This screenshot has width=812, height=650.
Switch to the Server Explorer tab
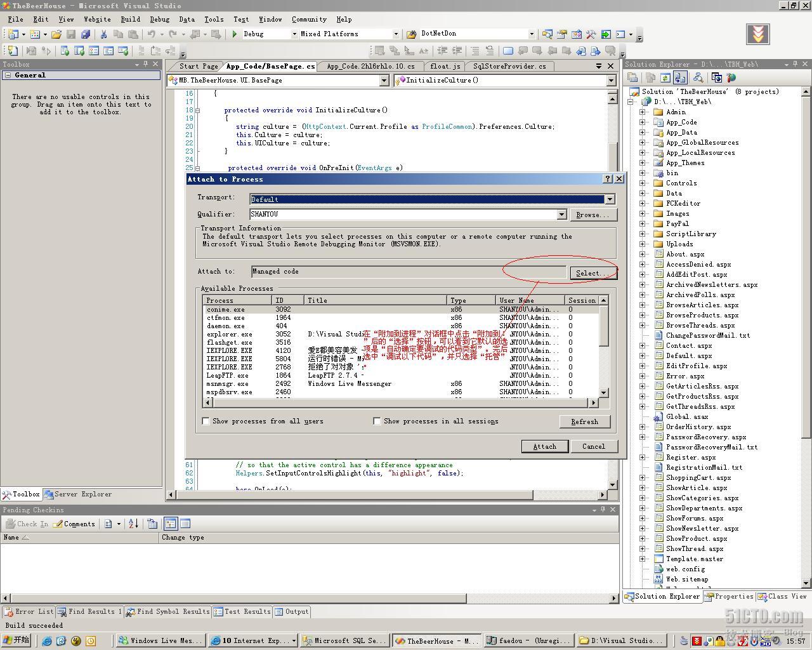click(79, 494)
